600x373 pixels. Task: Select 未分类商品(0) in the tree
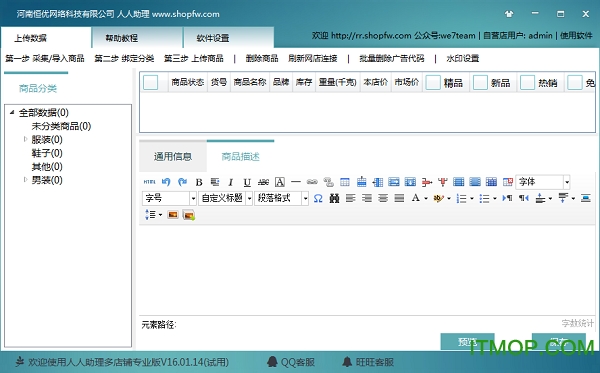pos(61,126)
